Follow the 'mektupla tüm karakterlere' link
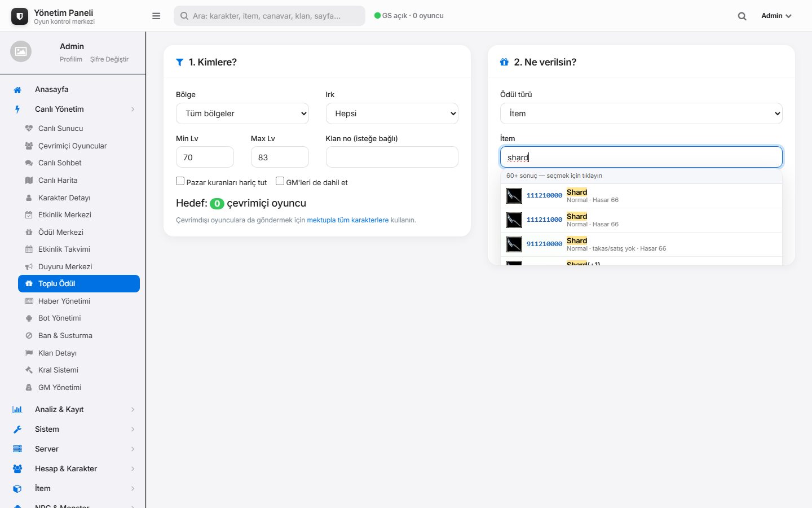Image resolution: width=812 pixels, height=508 pixels. pos(347,220)
